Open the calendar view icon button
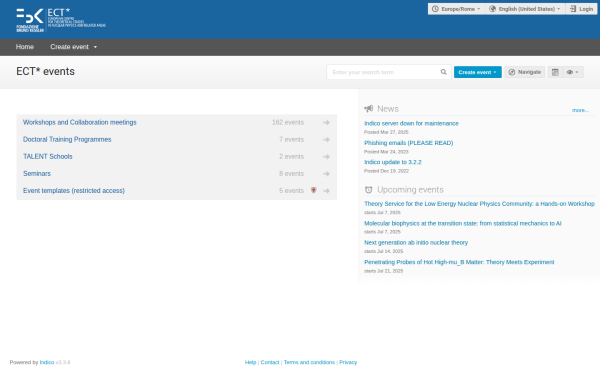The height and width of the screenshot is (375, 600). click(555, 72)
